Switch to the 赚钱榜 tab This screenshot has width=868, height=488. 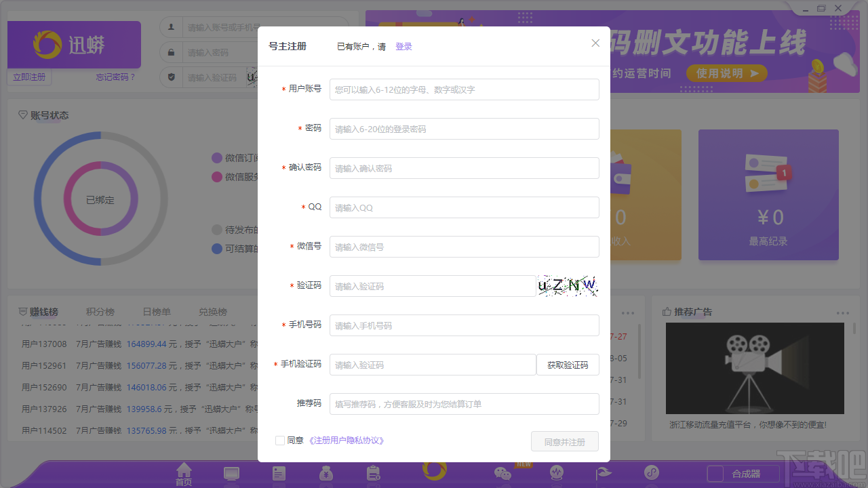[x=44, y=312]
